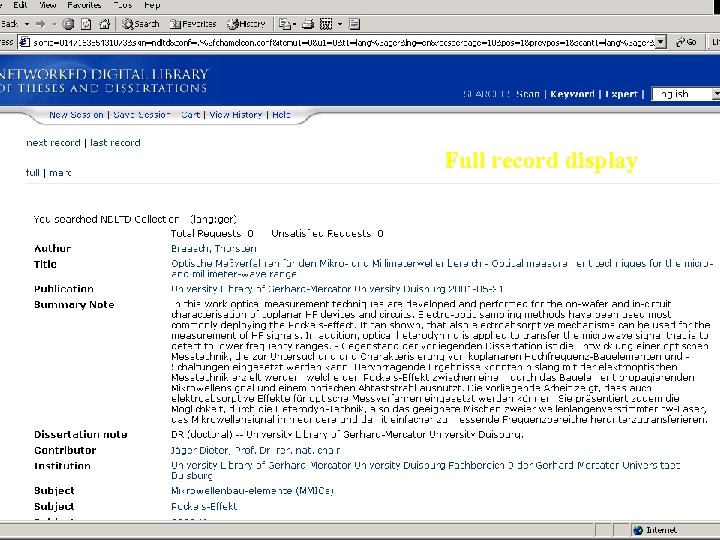Go to the Home page icon
Screen dimensions: 720x540
tap(105, 24)
